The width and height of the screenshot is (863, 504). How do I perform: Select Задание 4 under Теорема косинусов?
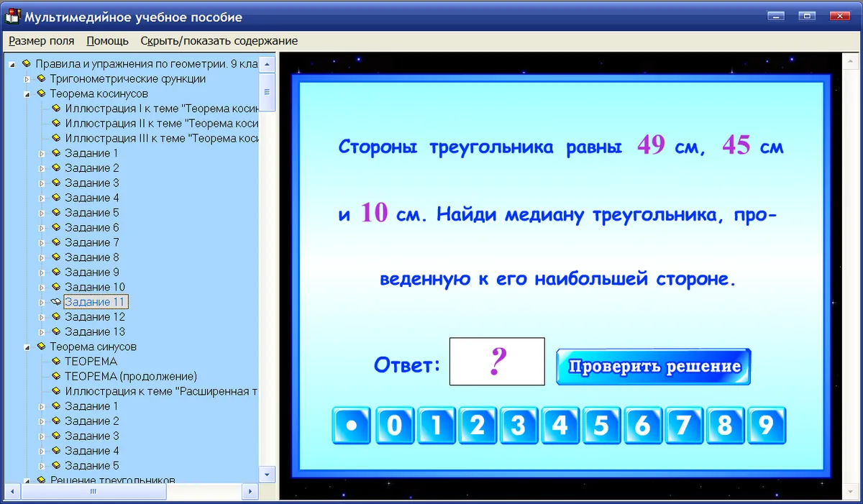click(x=92, y=198)
